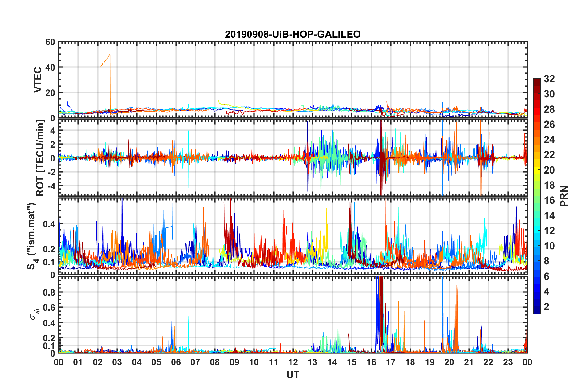Click x-axis hour label 13
The image size is (586, 392).
[312, 362]
